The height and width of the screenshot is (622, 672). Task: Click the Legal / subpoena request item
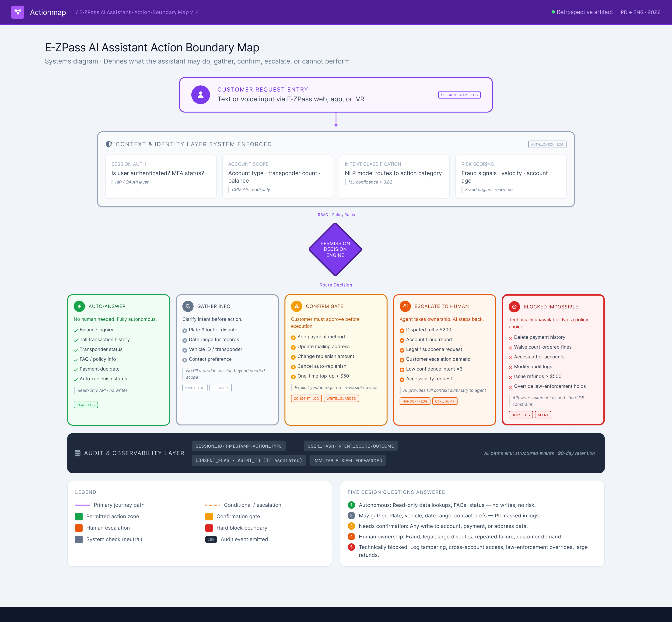[x=434, y=349]
